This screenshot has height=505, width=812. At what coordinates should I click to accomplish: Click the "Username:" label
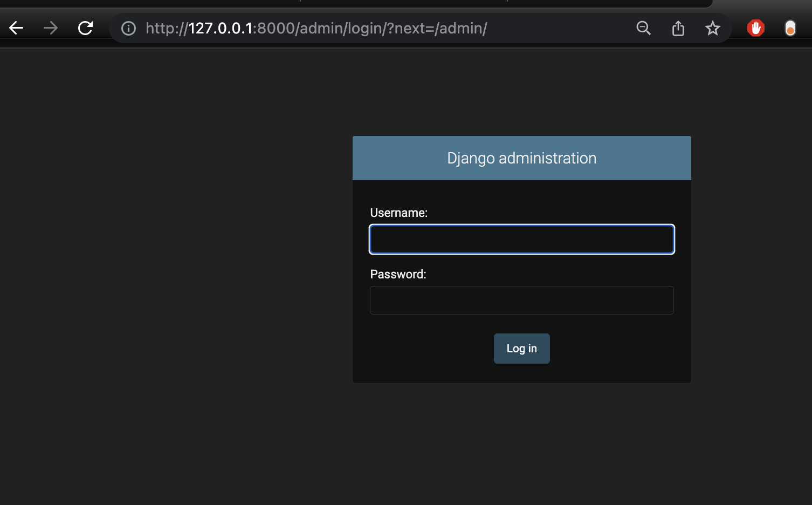coord(399,213)
